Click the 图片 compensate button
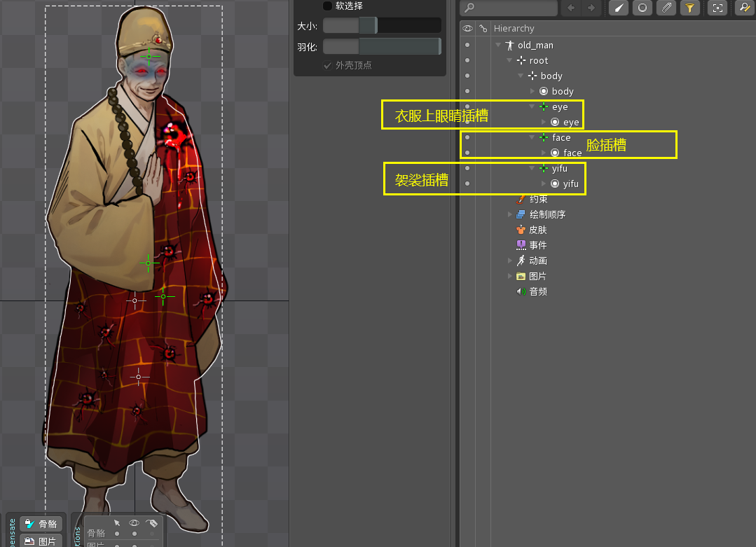 pyautogui.click(x=41, y=541)
